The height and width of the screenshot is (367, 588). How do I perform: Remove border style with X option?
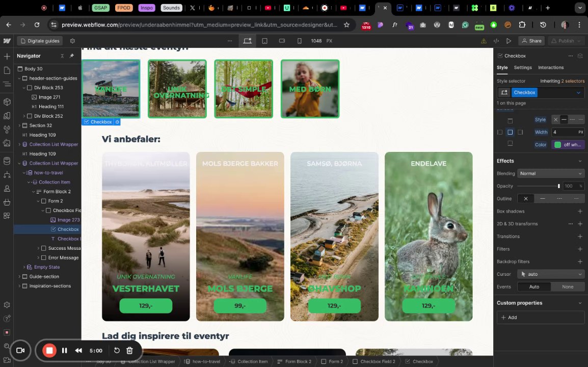(556, 120)
